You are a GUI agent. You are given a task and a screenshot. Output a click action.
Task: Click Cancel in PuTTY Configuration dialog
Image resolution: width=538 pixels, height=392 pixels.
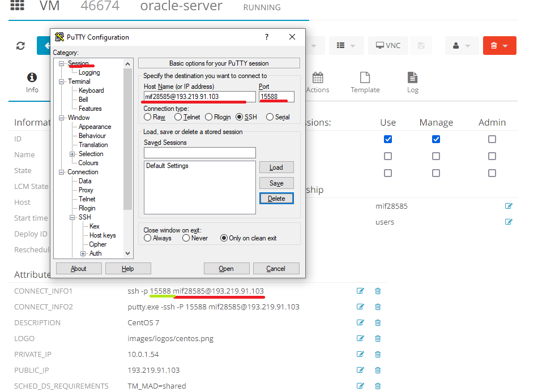(276, 269)
